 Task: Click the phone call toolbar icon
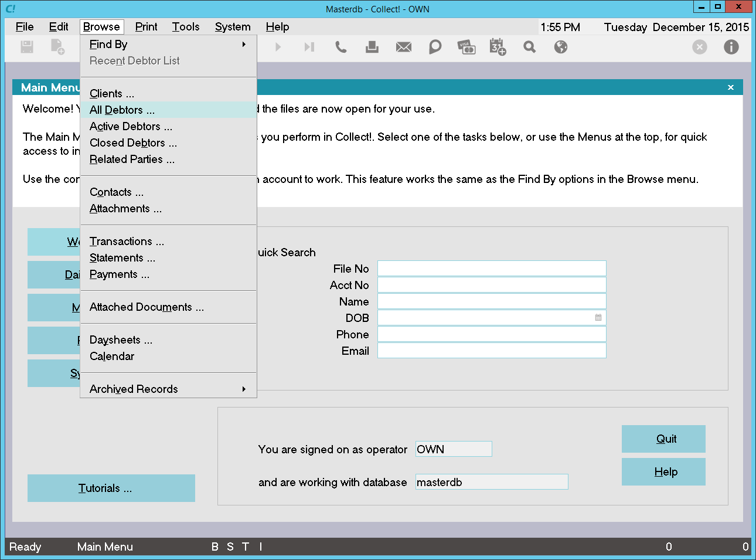tap(340, 47)
